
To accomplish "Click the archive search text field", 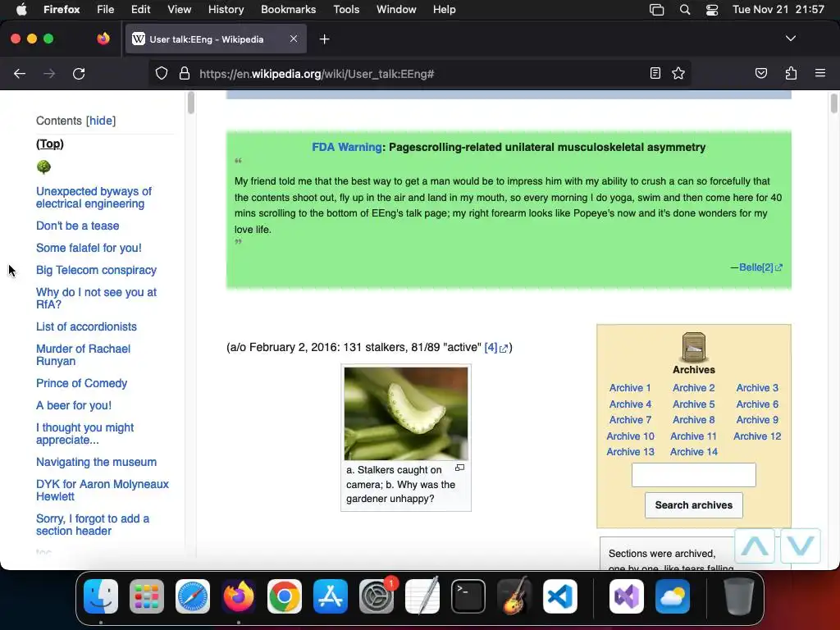I will 694,475.
